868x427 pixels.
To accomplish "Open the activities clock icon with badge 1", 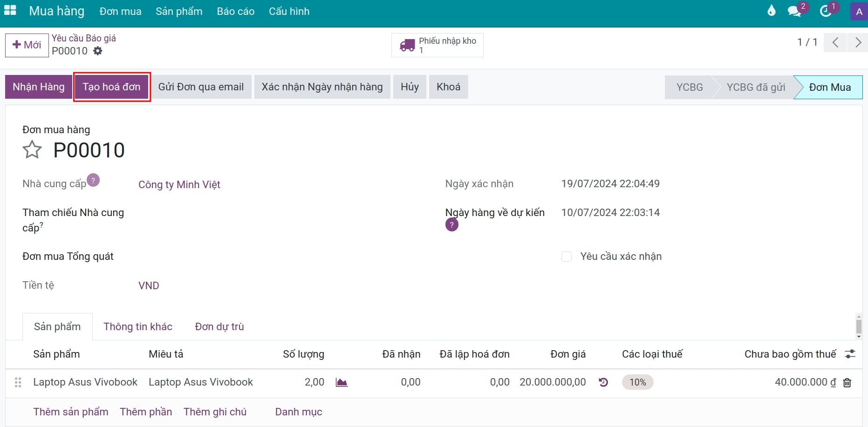I will click(x=826, y=11).
